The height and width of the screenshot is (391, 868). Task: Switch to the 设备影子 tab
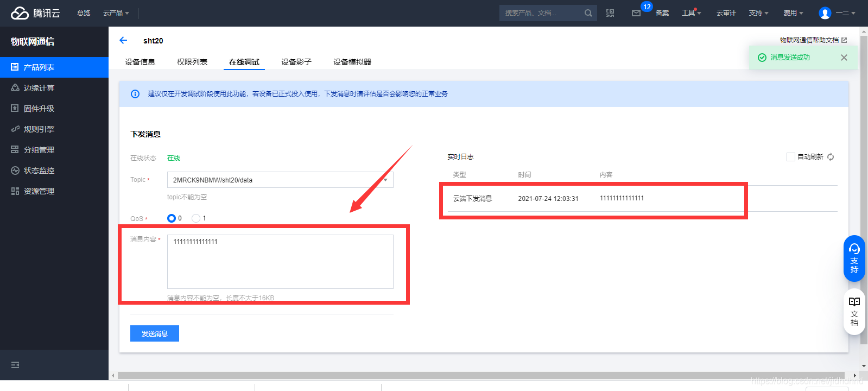pos(296,62)
